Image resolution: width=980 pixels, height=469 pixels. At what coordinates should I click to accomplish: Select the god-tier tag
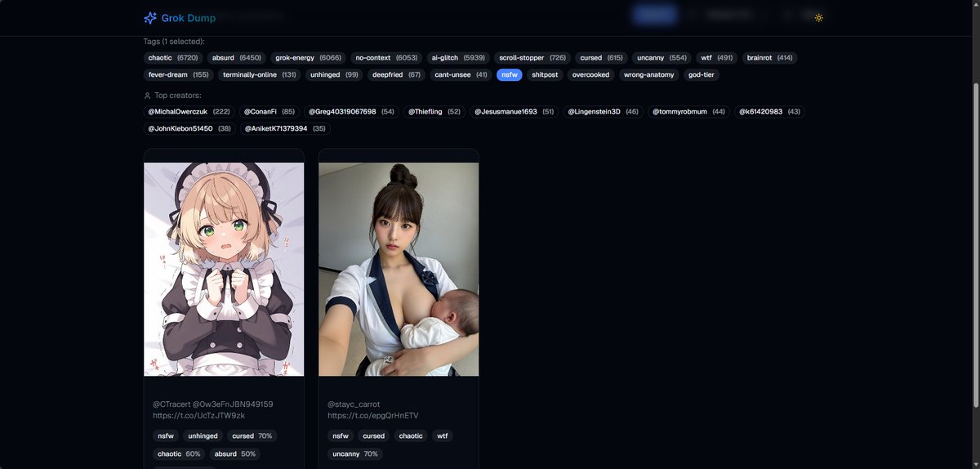702,74
